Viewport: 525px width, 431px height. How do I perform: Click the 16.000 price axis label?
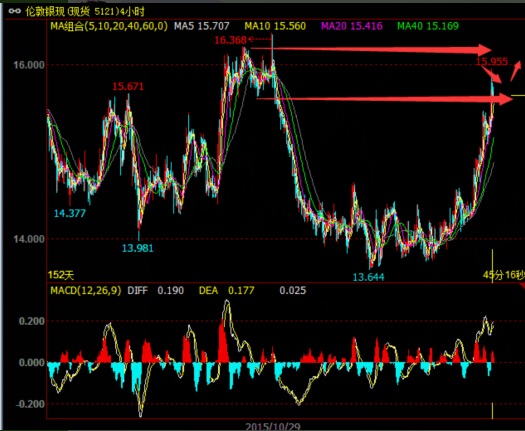click(x=28, y=65)
